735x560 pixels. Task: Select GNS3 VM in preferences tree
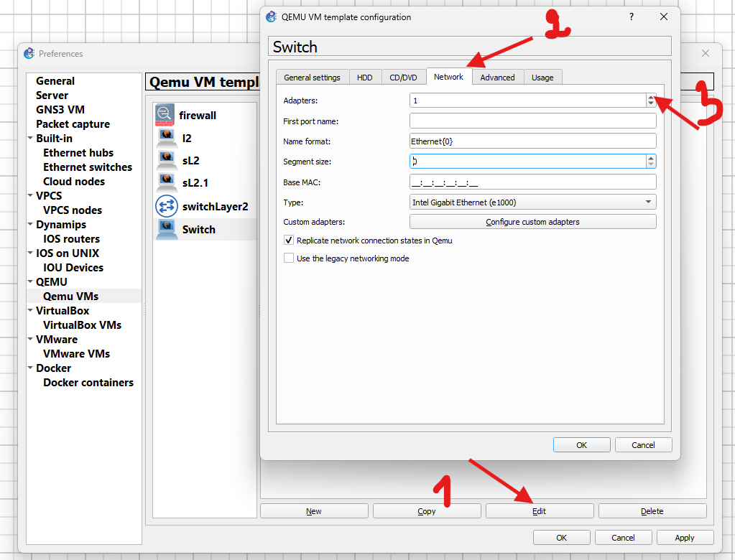pos(60,110)
